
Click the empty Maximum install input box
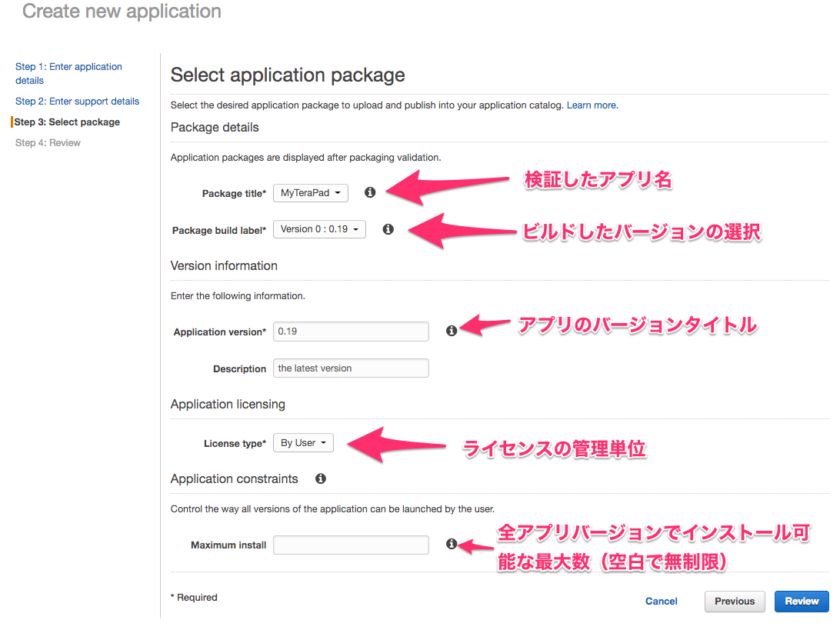351,544
